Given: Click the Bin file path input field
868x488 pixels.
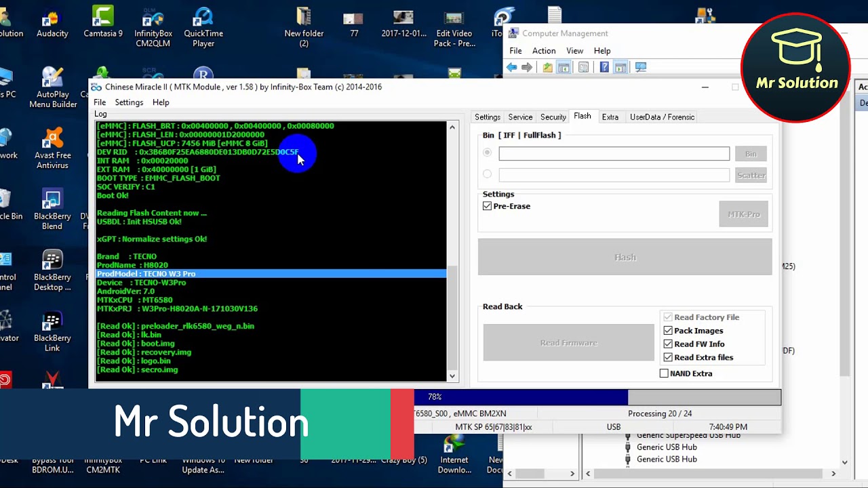Looking at the screenshot, I should [x=614, y=154].
